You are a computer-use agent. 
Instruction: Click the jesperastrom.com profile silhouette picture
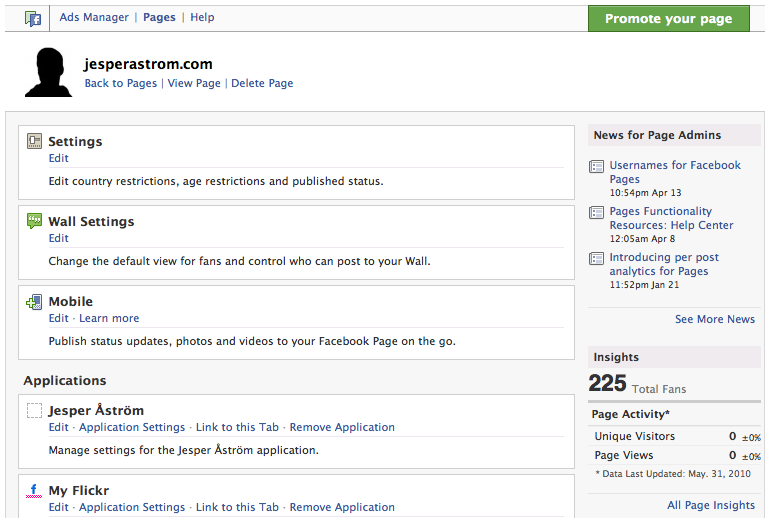point(48,72)
